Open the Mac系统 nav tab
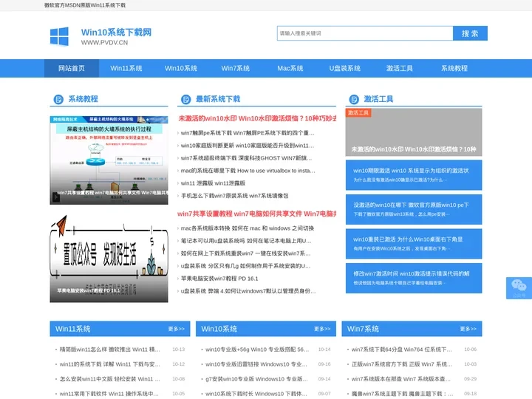The image size is (532, 399). [x=290, y=68]
